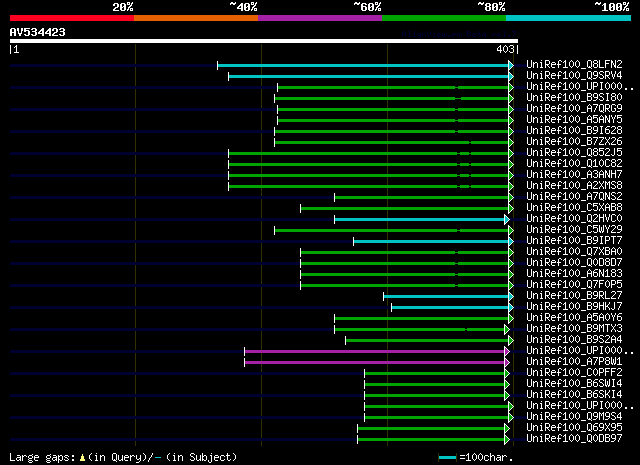The width and height of the screenshot is (640, 465).
Task: Click the purple ~60% identity legend segment
Action: 320,18
